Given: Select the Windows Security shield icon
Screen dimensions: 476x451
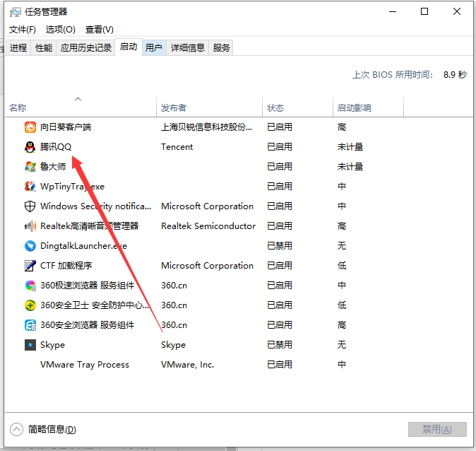Looking at the screenshot, I should tap(30, 206).
